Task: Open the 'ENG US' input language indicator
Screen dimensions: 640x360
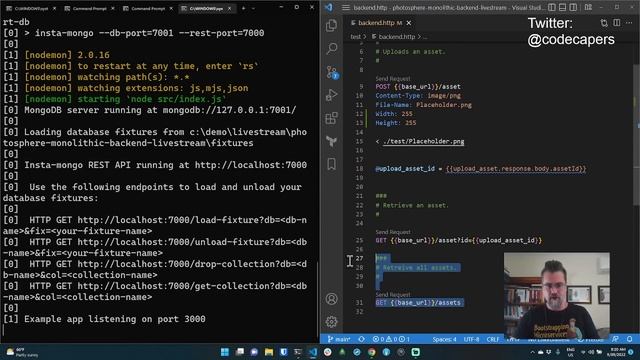Action: click(x=571, y=352)
